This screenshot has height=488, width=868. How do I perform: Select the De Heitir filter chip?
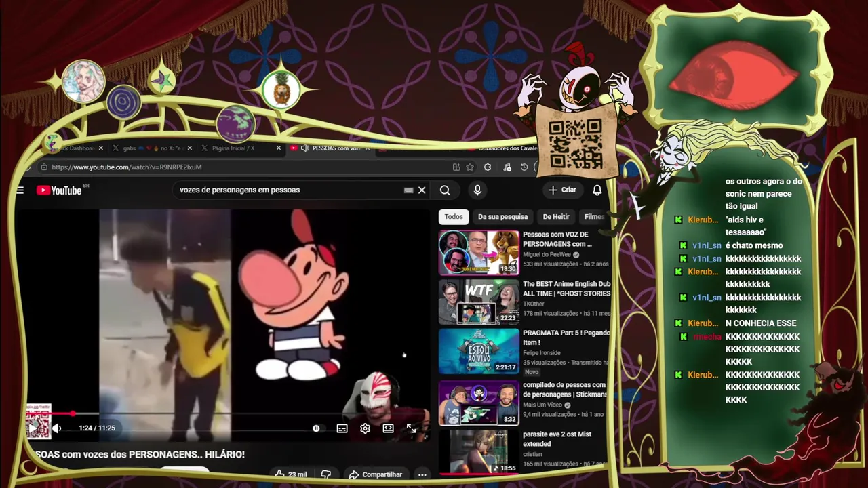click(x=556, y=217)
